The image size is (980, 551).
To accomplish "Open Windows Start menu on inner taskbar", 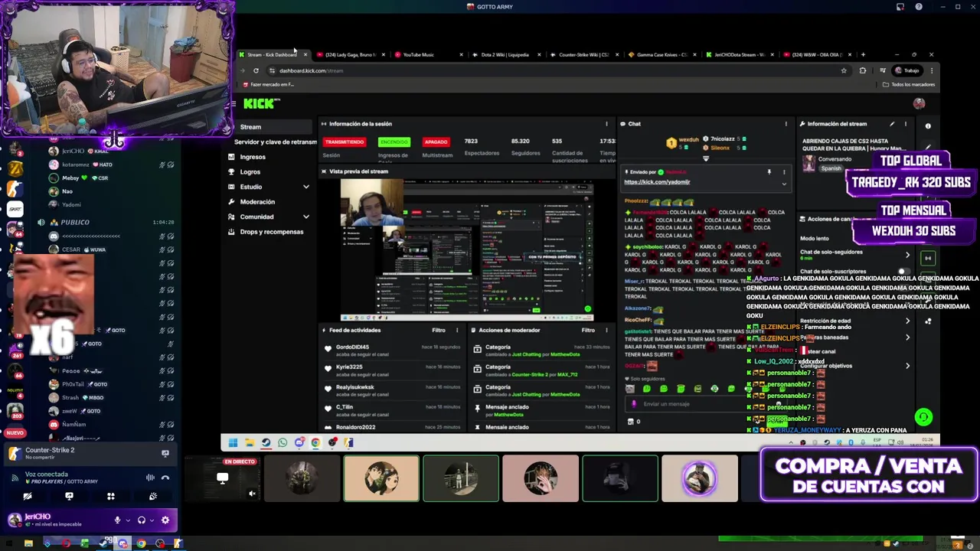I will click(233, 442).
